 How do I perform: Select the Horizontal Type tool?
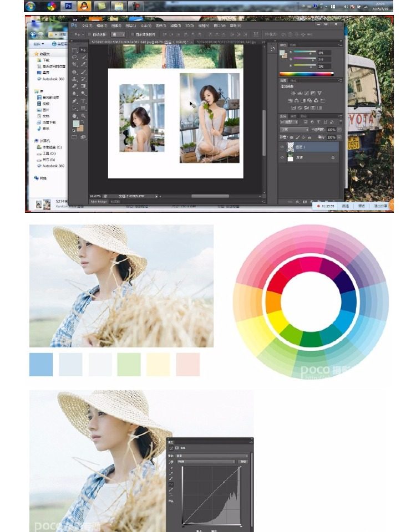(83, 101)
